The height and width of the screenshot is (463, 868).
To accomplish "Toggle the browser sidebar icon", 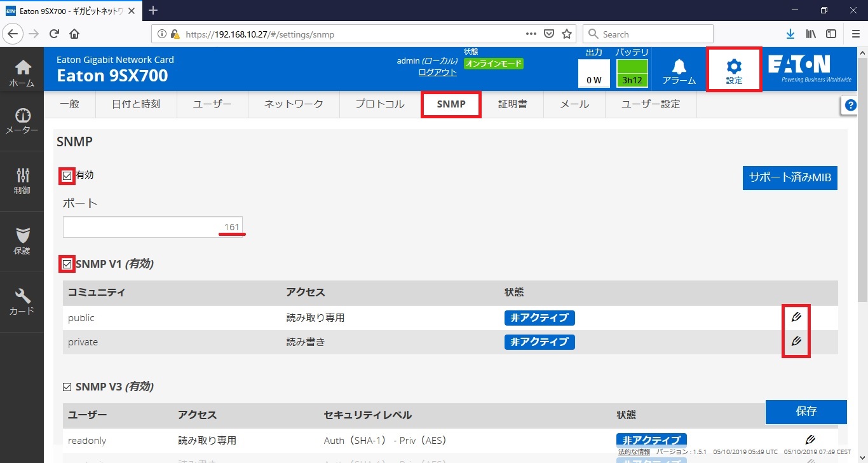I will pyautogui.click(x=831, y=34).
